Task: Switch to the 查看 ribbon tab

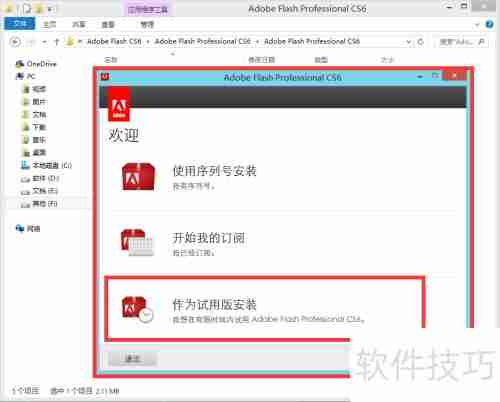Action: click(108, 24)
